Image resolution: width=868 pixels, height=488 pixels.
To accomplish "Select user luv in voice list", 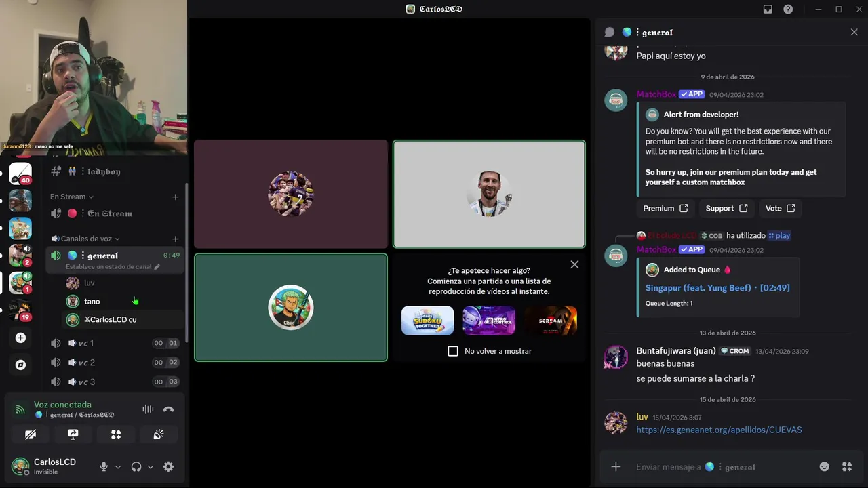I will 123,283.
